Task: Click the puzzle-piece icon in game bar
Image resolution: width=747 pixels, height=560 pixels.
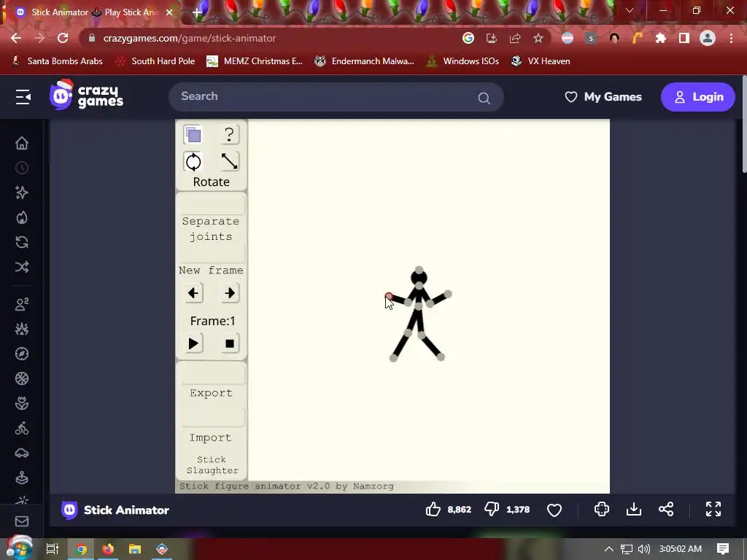Action: coord(602,509)
